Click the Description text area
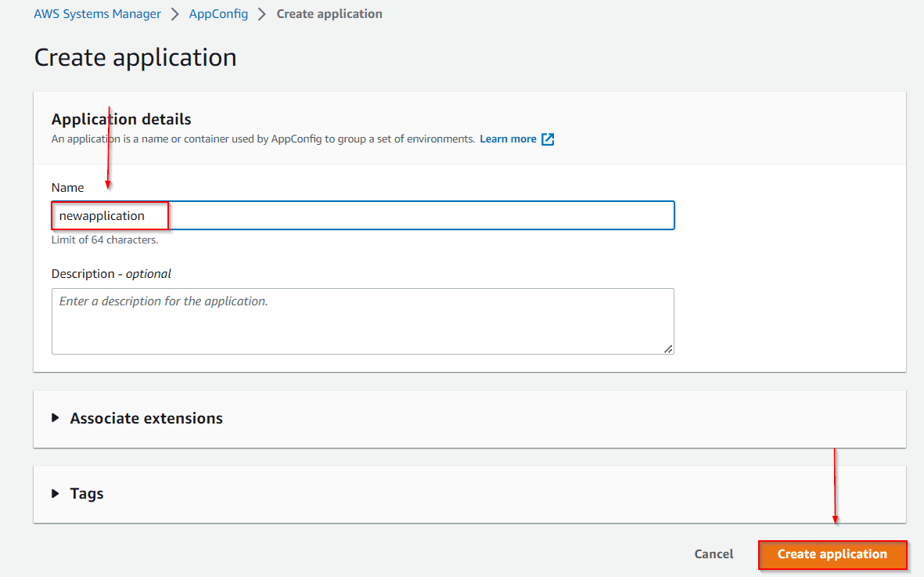 [362, 321]
